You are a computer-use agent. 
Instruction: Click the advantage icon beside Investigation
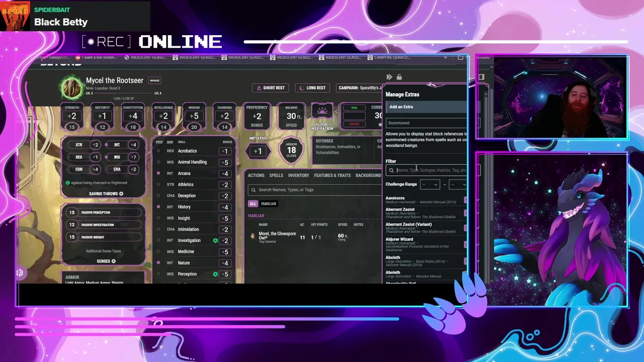(215, 240)
